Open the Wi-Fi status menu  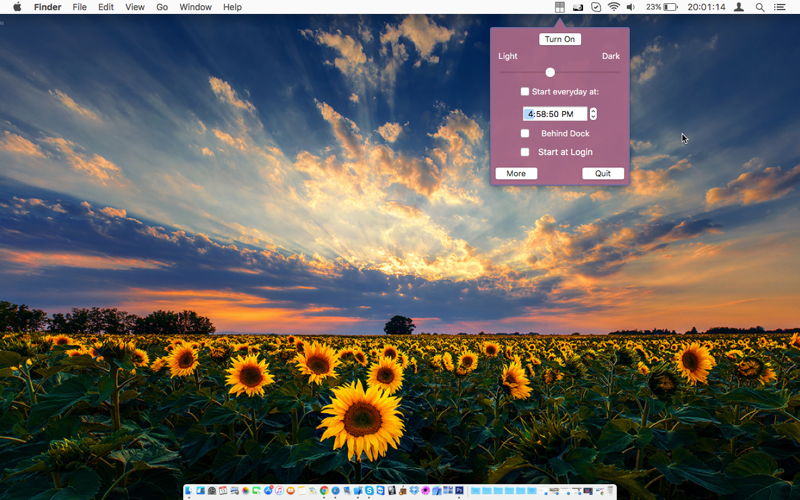(x=614, y=7)
